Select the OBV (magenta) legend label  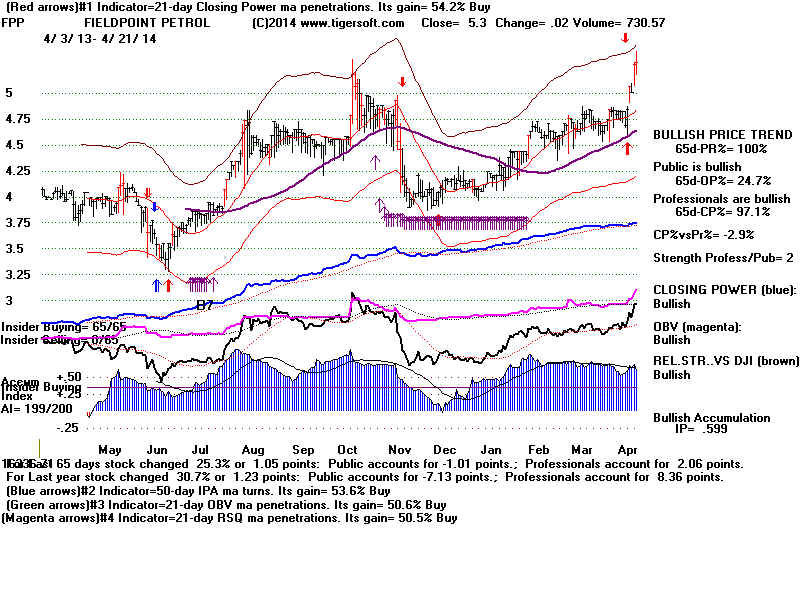point(697,327)
